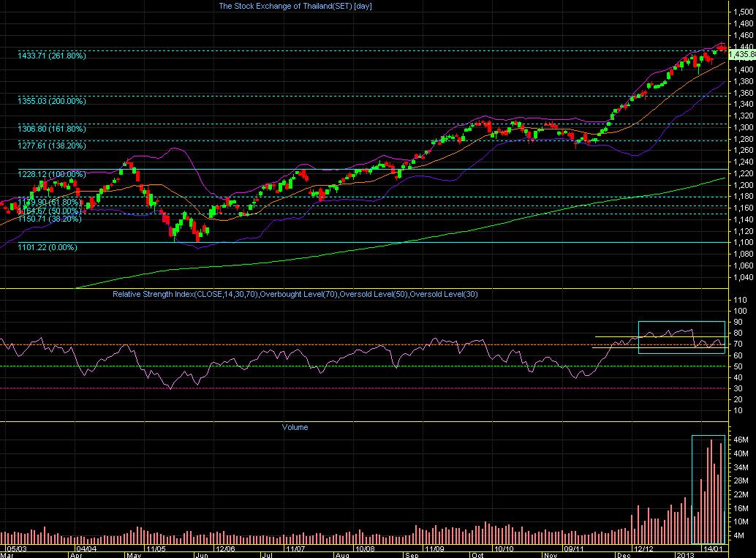Click the 110 value on RSI axis

pos(740,300)
